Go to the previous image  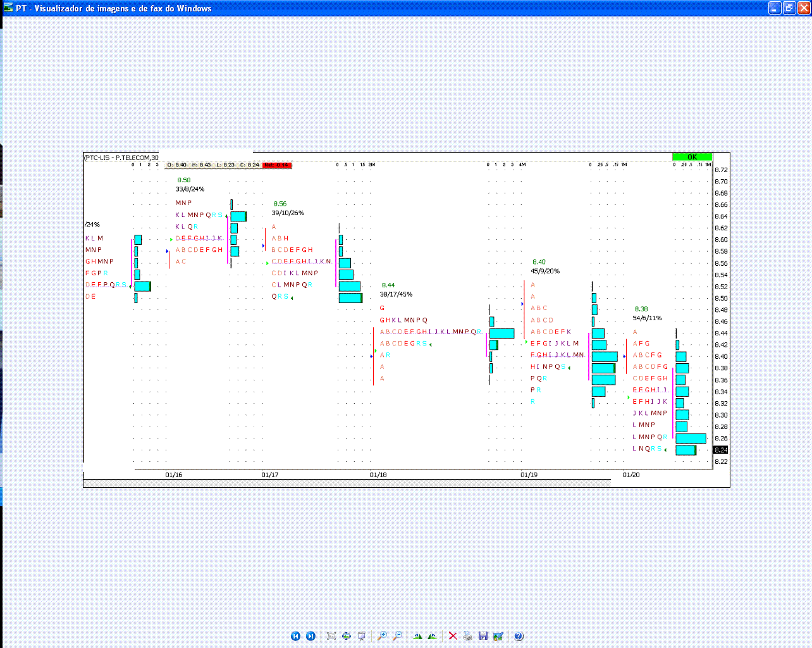click(x=295, y=636)
